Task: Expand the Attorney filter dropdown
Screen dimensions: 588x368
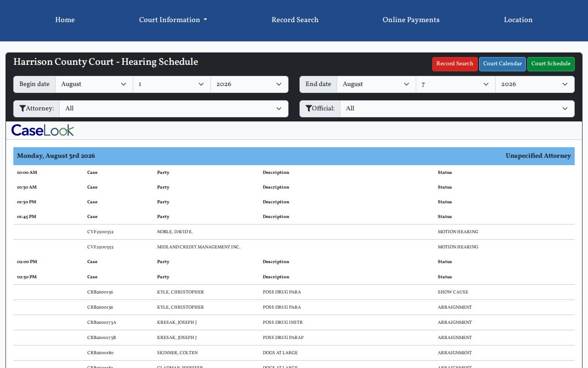Action: (174, 109)
